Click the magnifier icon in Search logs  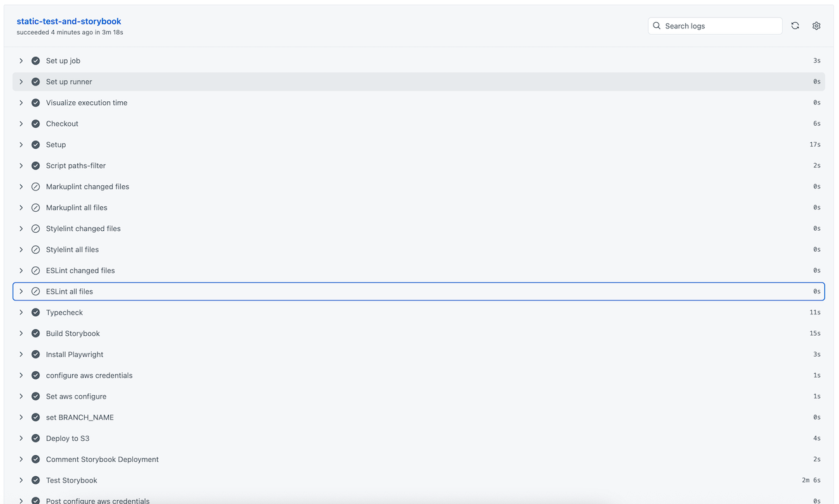coord(657,26)
